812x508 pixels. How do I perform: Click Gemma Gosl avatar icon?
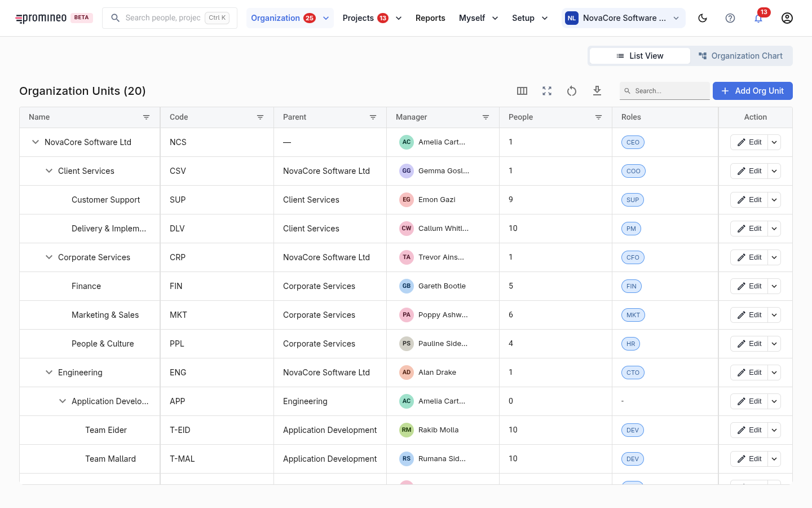[x=407, y=171]
